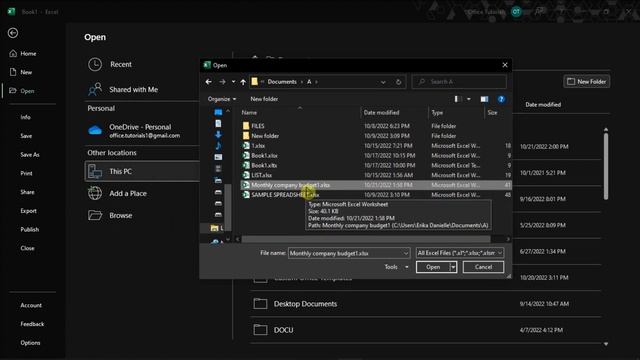Click the Open button's split dropdown arrow

pos(453,267)
